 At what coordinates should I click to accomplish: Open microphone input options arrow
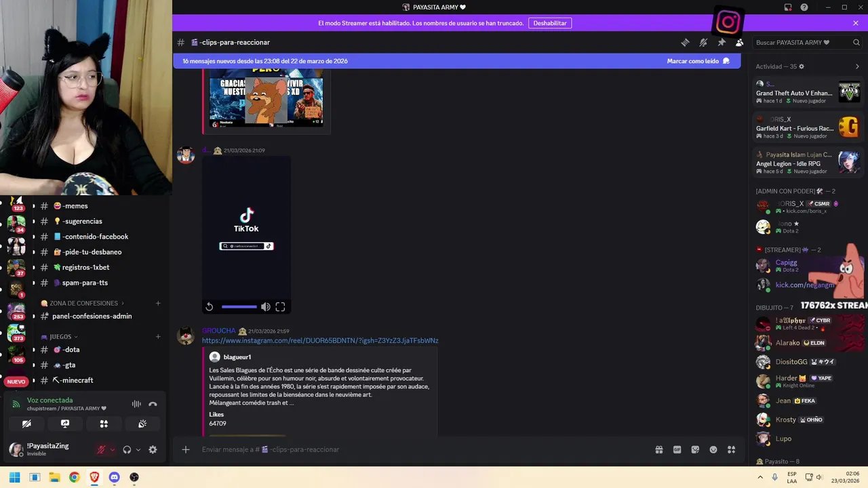point(112,449)
